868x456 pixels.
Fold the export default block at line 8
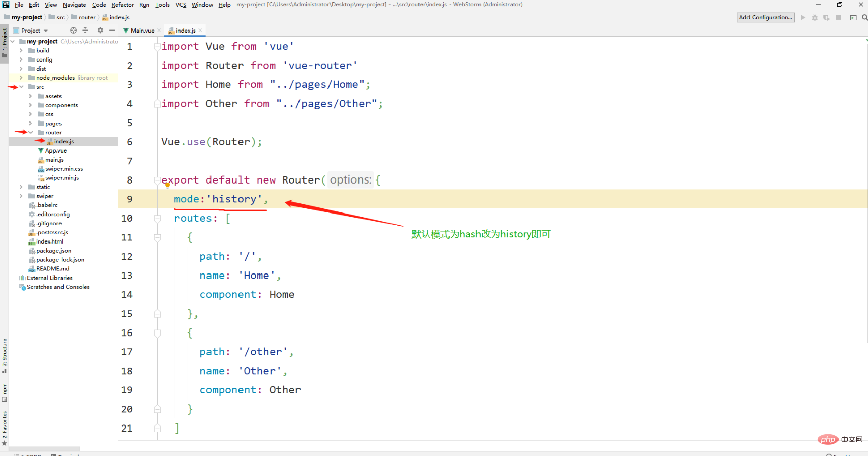click(x=157, y=180)
